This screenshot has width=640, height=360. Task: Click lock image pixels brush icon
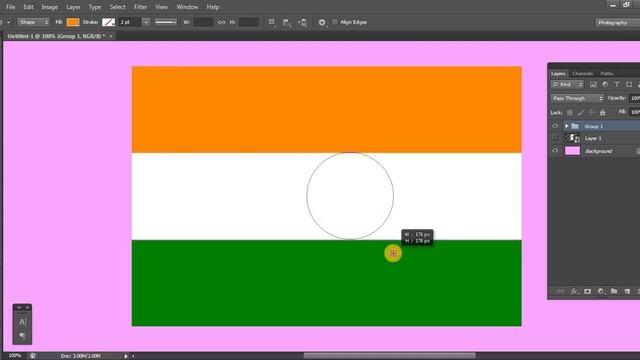[x=581, y=112]
